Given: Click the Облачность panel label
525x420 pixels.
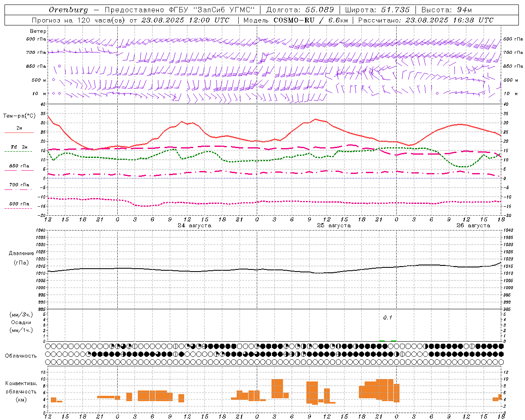Looking at the screenshot, I should tap(21, 356).
